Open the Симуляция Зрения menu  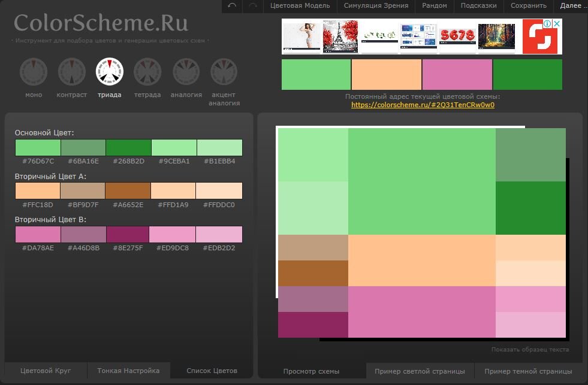click(376, 5)
